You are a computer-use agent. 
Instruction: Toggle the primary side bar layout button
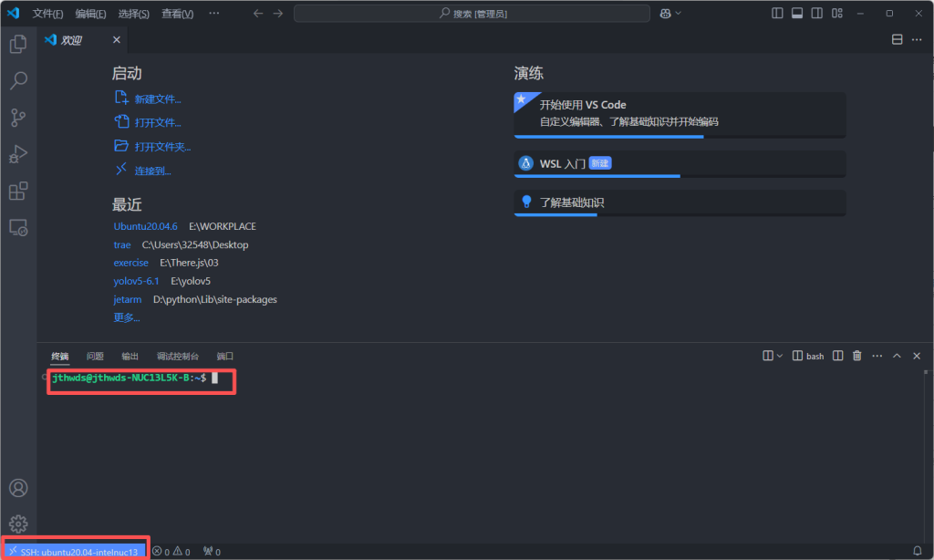[x=777, y=14]
